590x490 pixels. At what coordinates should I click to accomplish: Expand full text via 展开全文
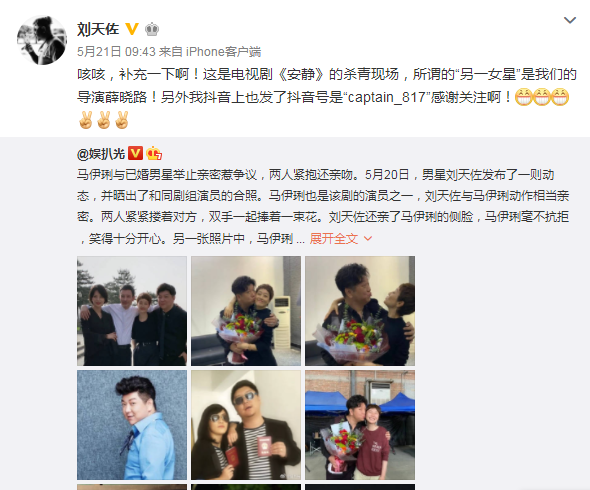click(333, 238)
